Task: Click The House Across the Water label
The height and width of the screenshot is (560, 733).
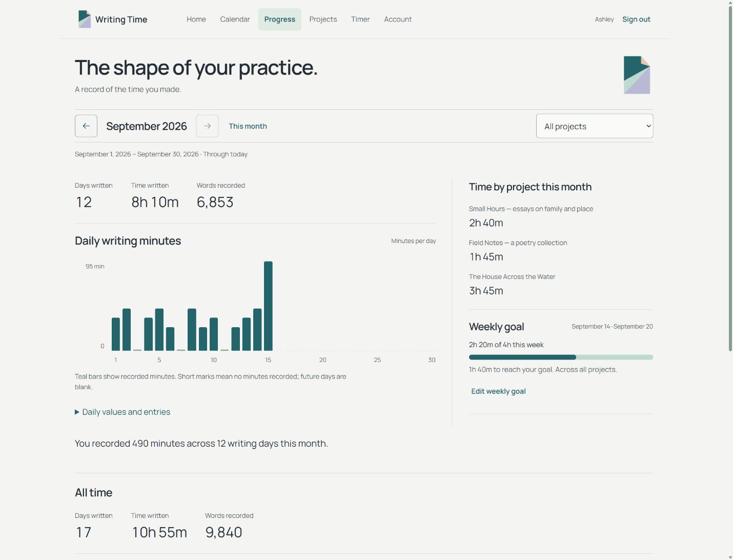Action: [x=512, y=276]
